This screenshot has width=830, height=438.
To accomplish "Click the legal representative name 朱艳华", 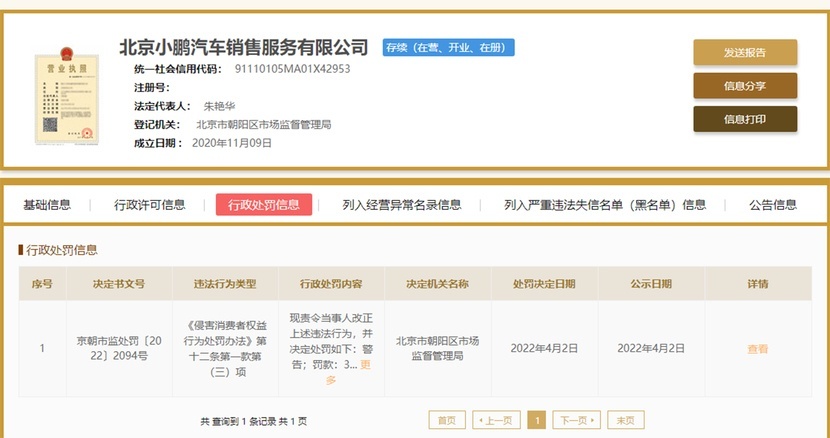I will 219,106.
